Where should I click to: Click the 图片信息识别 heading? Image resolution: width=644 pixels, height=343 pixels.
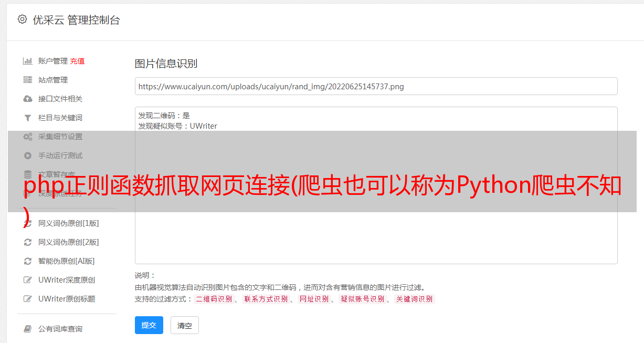point(166,64)
